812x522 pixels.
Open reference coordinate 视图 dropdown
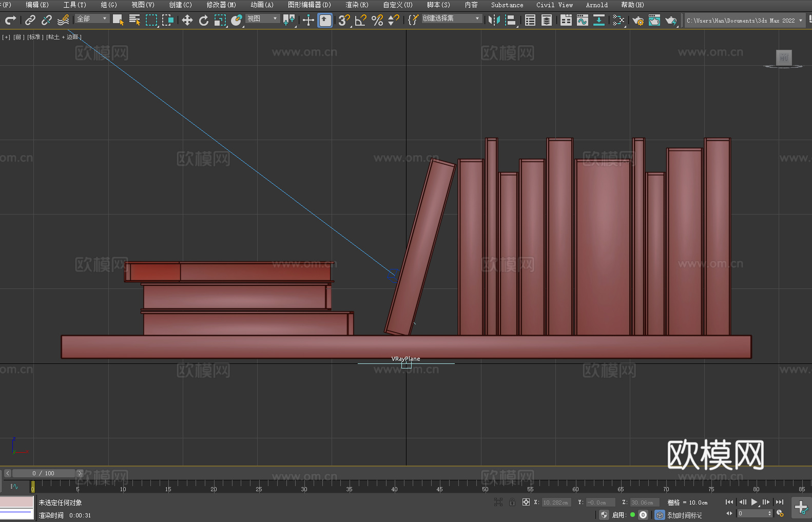coord(262,18)
